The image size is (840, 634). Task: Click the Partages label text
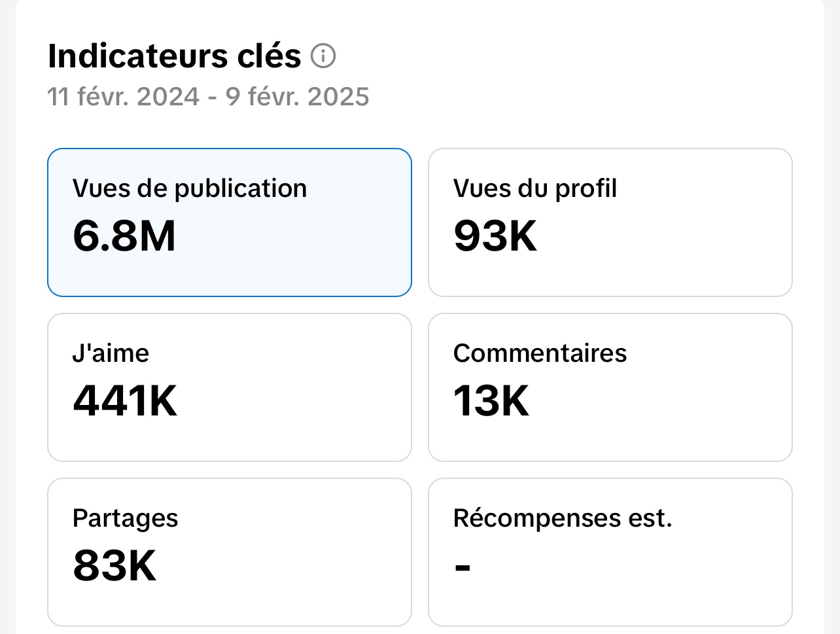(x=126, y=519)
